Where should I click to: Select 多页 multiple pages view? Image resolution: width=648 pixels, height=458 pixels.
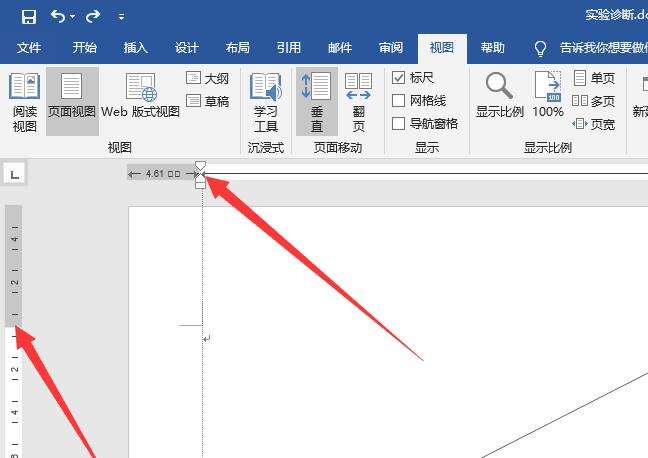coord(594,101)
